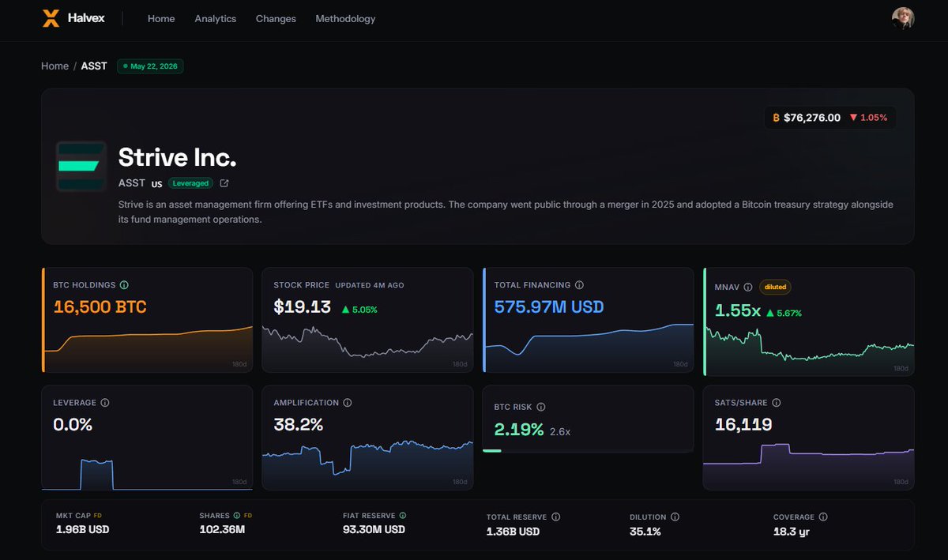Click the 16,500 BTC holdings value
Image resolution: width=948 pixels, height=560 pixels.
(100, 307)
